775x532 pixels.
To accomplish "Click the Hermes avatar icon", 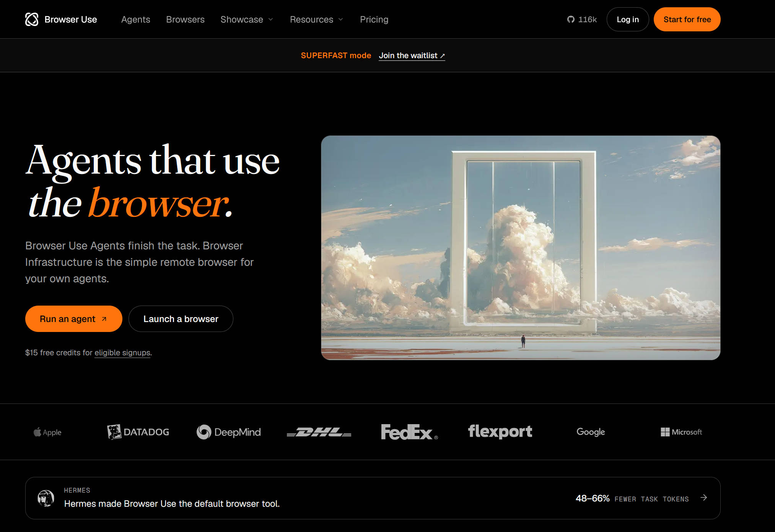I will pos(46,498).
